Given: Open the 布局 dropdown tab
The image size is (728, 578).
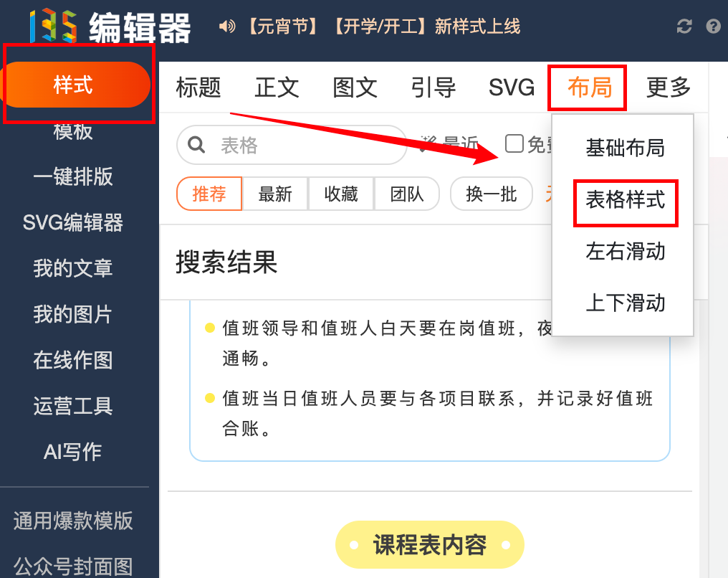Looking at the screenshot, I should click(589, 87).
